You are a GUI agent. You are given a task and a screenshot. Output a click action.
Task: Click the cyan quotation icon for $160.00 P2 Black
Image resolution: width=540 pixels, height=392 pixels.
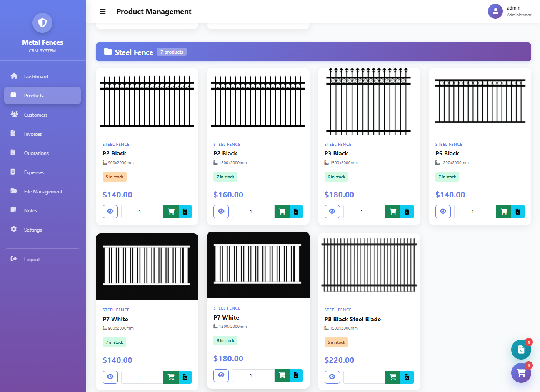(296, 212)
